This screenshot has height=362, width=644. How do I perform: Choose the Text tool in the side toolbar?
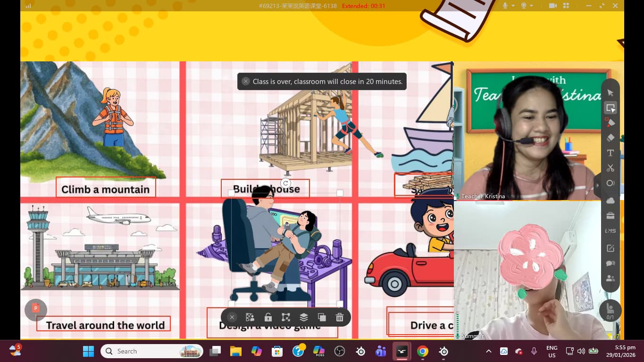[610, 153]
